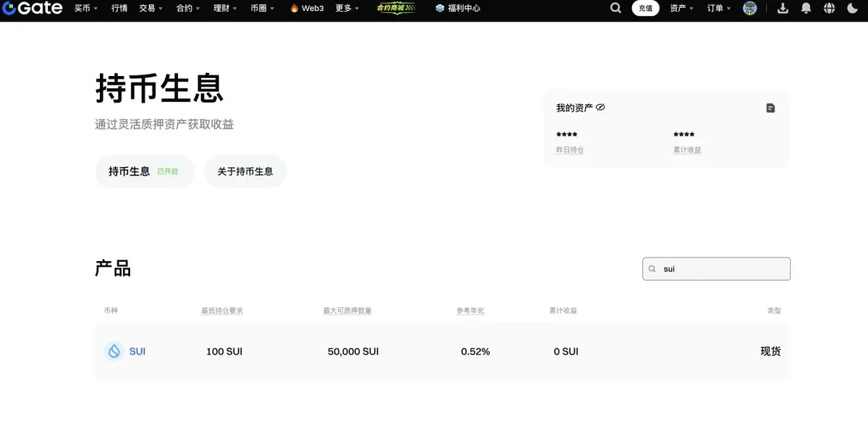Image resolution: width=868 pixels, height=439 pixels.
Task: Click the search icon in product search box
Action: (x=652, y=269)
